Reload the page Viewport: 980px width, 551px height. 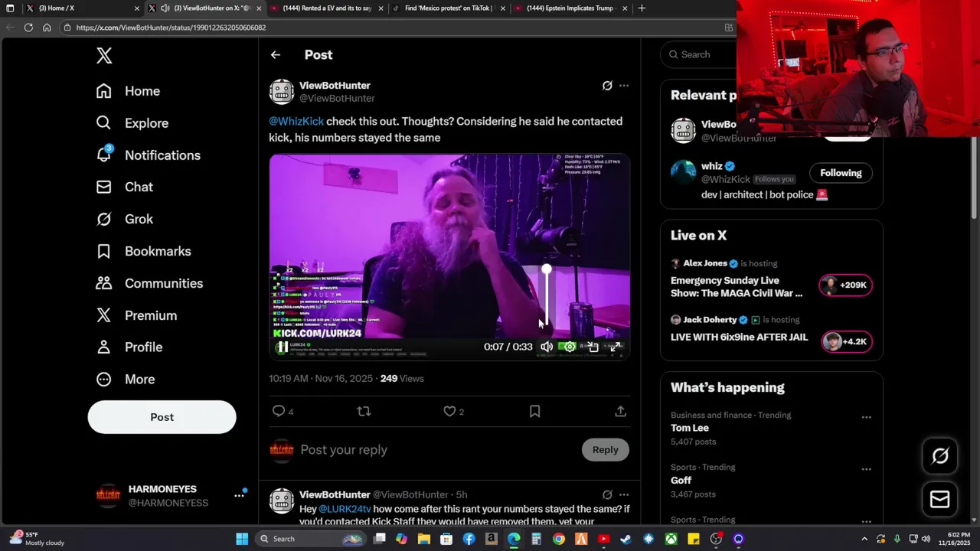pyautogui.click(x=28, y=28)
